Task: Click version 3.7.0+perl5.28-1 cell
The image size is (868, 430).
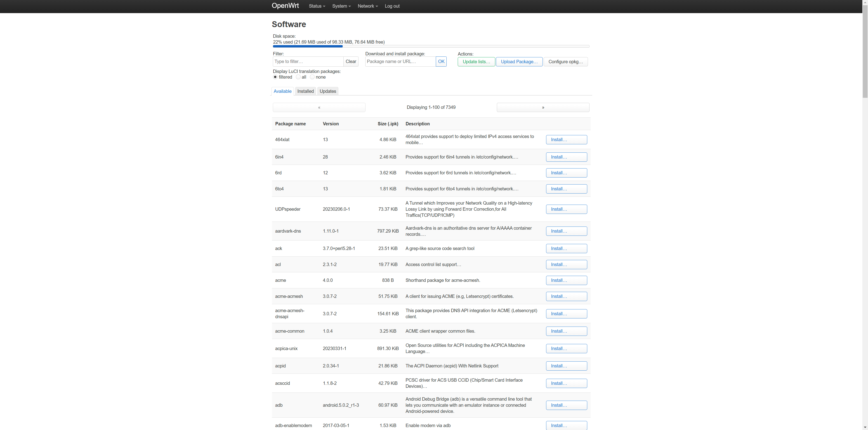Action: click(x=339, y=248)
